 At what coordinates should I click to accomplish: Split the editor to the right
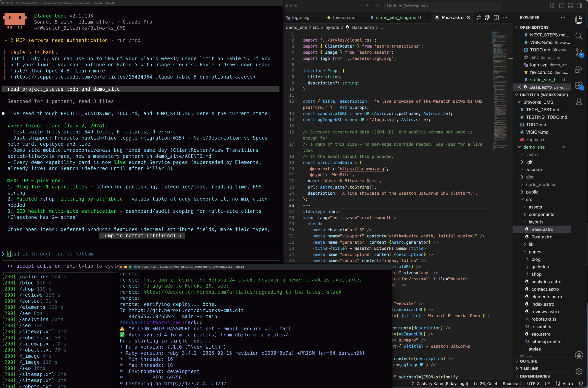(x=496, y=18)
